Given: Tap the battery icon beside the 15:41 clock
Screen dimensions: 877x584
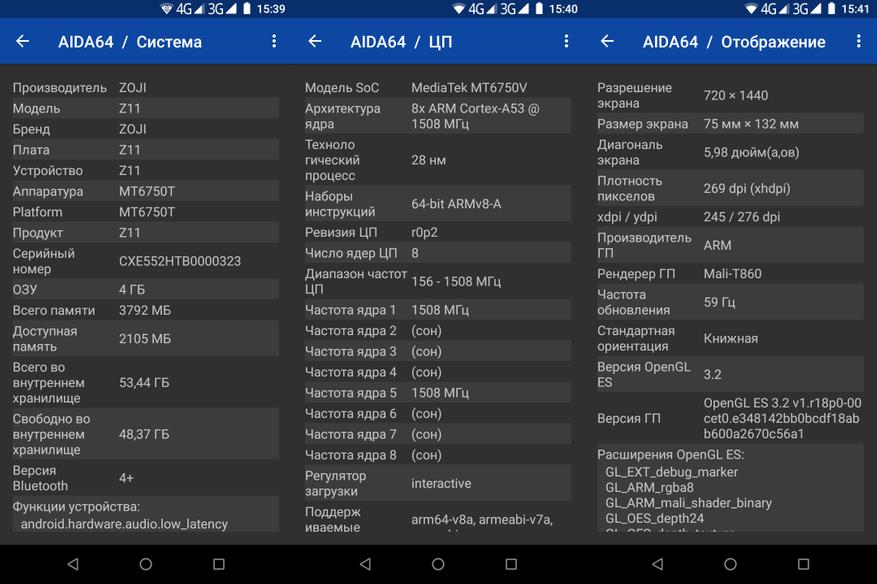Looking at the screenshot, I should point(832,8).
